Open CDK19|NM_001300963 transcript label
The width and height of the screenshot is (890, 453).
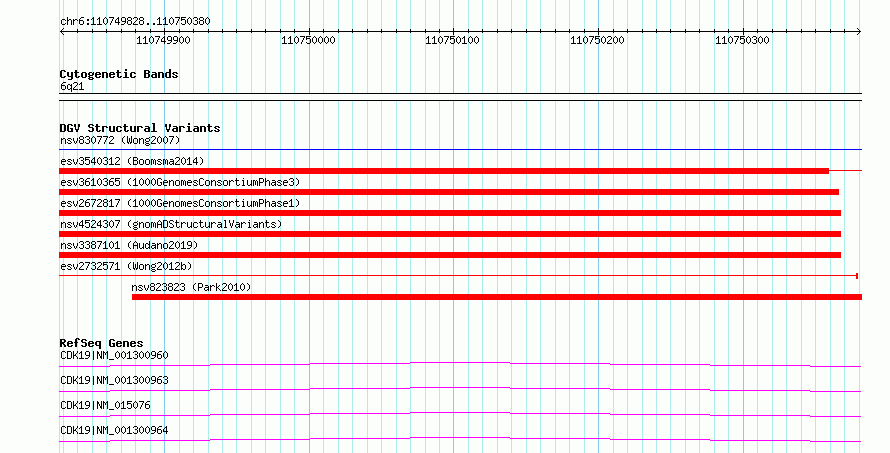114,380
